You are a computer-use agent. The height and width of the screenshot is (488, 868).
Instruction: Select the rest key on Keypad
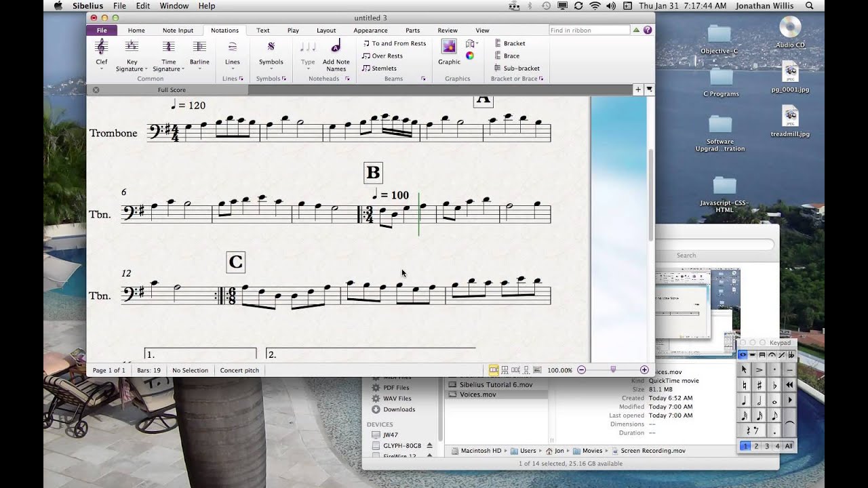click(x=751, y=431)
